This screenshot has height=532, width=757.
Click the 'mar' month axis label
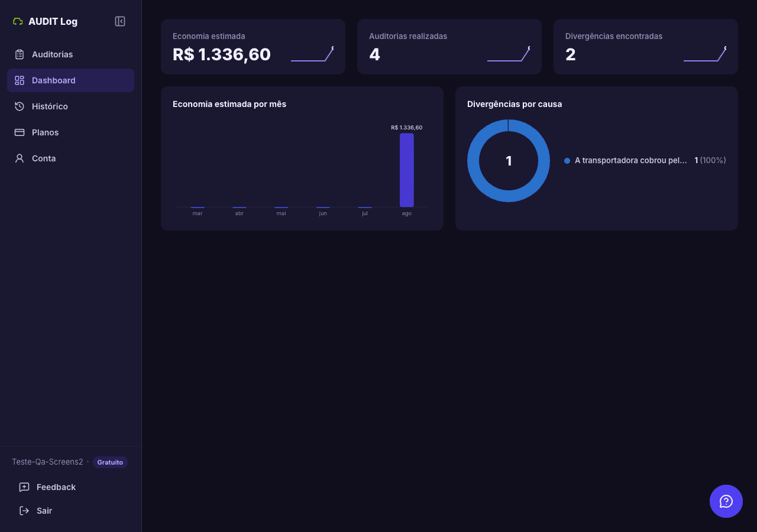click(198, 213)
